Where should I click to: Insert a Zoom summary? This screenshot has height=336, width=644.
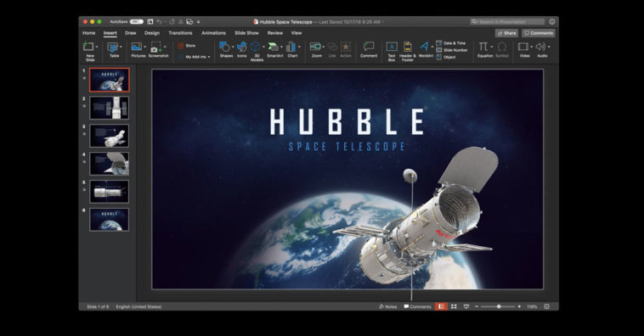[x=316, y=50]
